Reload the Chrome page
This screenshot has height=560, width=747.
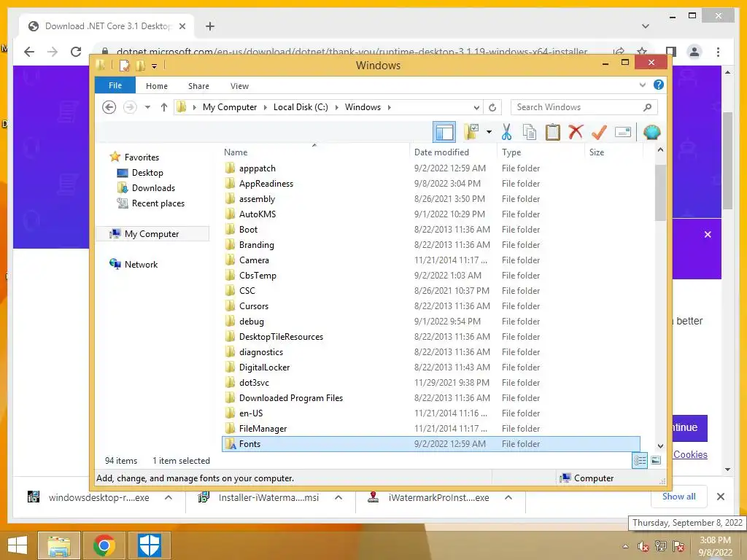coord(76,52)
